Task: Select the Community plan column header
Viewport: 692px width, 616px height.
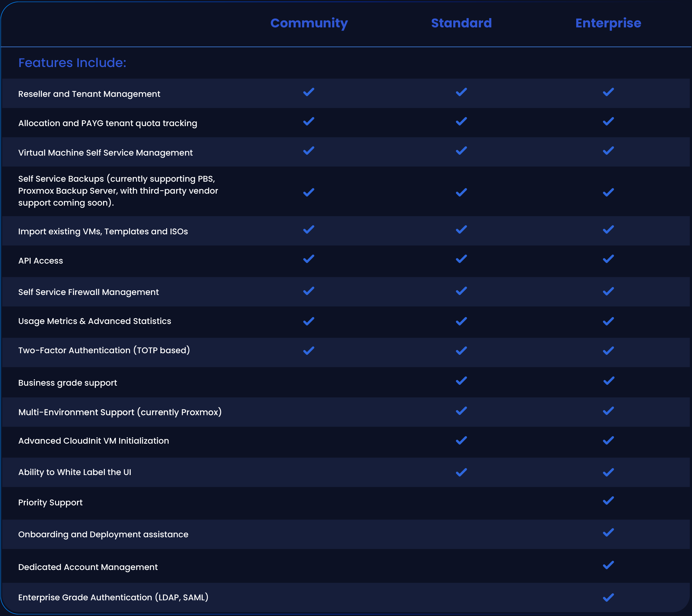Action: click(x=309, y=23)
